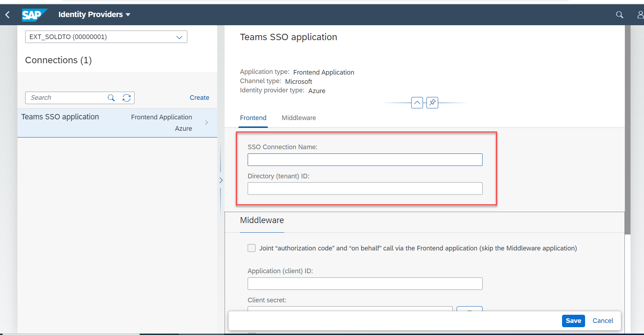Click the Teams SSO application page title

point(288,37)
